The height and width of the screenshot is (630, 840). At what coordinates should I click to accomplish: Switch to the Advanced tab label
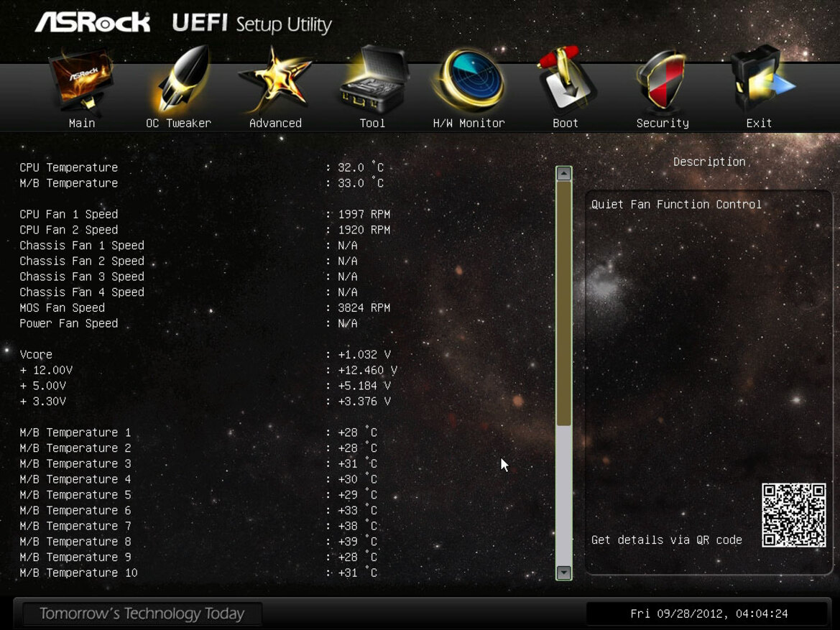coord(275,124)
